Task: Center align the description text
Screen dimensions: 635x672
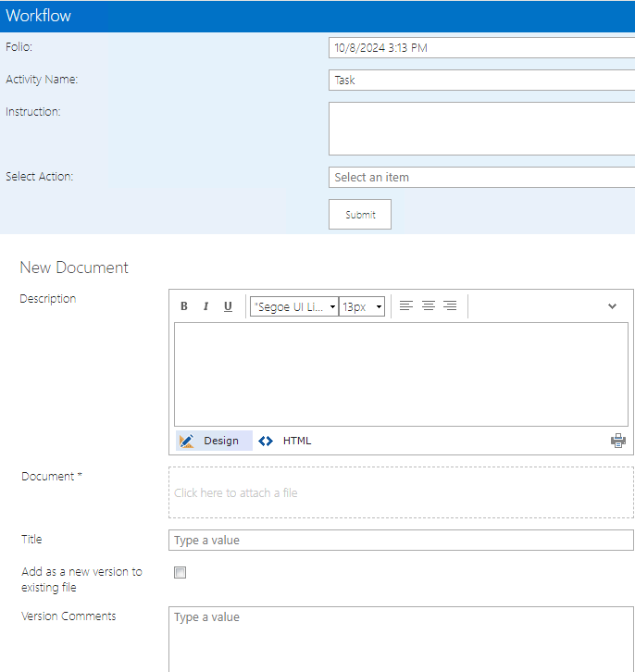Action: point(429,305)
